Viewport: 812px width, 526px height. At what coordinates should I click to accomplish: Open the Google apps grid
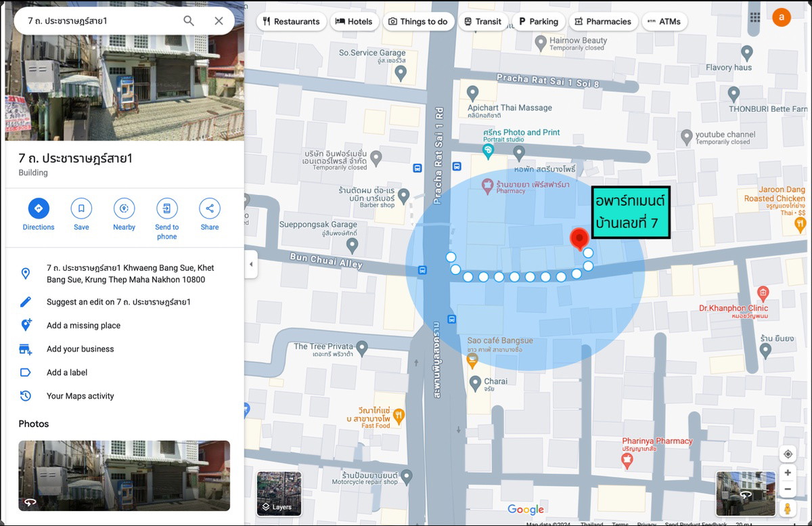coord(755,18)
